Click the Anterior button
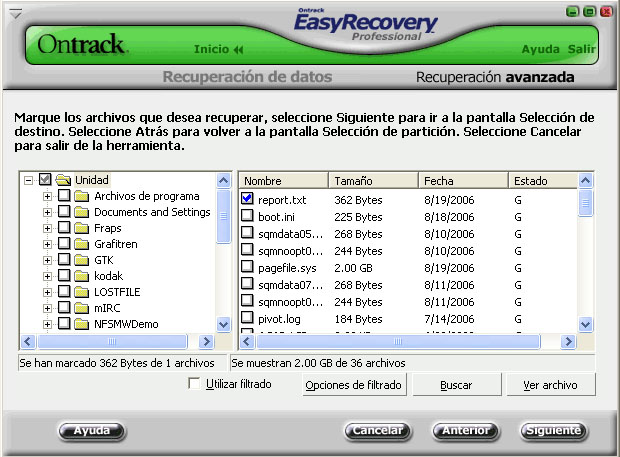The image size is (620, 457). 466,431
